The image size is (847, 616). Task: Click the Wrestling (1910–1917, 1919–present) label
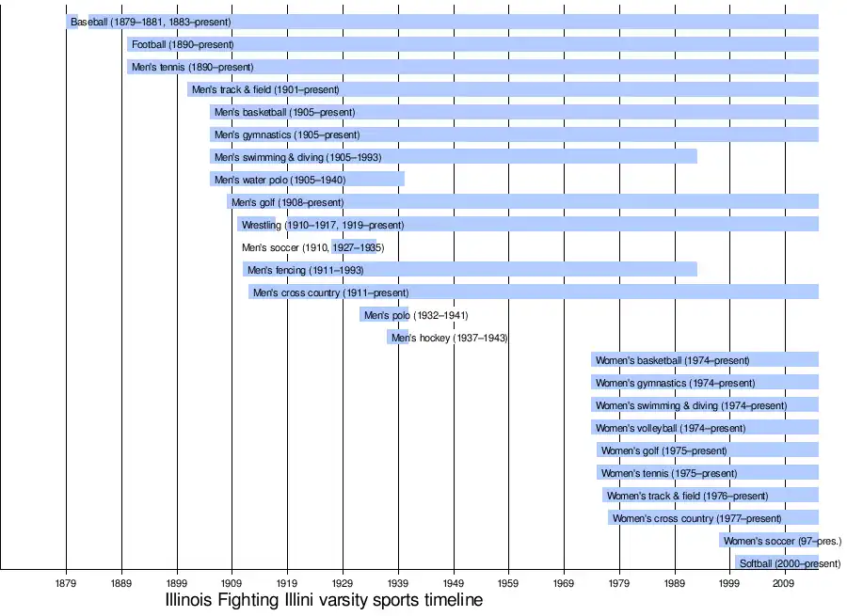point(322,225)
